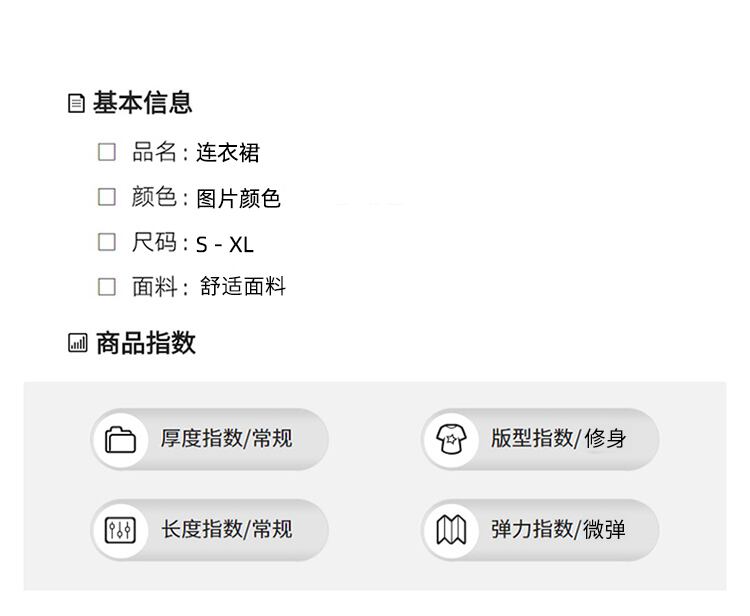The image size is (750, 616).
Task: Click the 版型指数/修身 pill button
Action: point(541,439)
